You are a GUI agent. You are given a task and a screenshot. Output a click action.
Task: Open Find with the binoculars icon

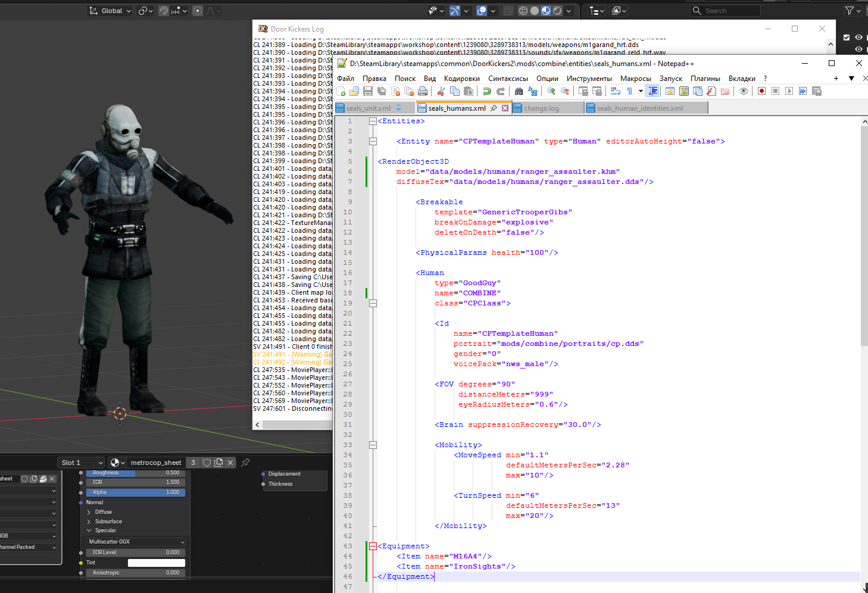(x=519, y=91)
